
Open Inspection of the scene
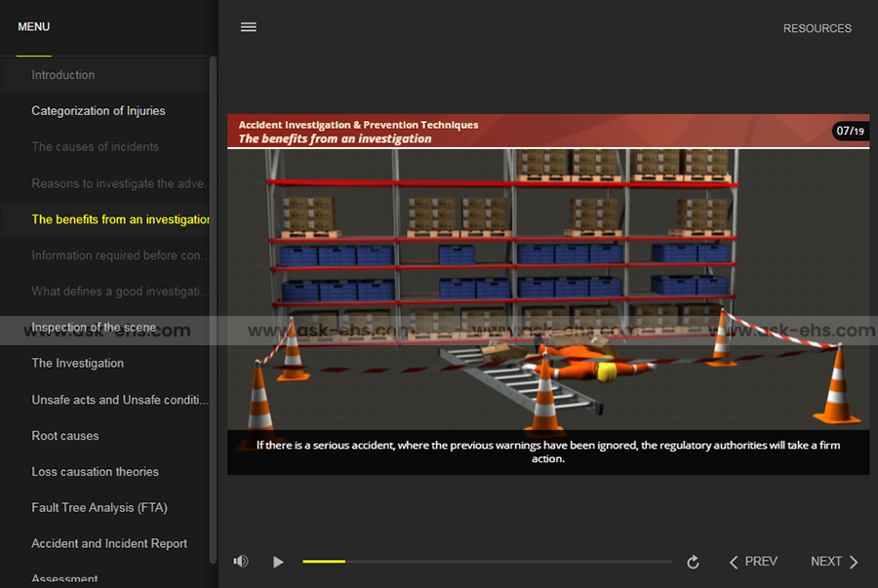(x=94, y=328)
